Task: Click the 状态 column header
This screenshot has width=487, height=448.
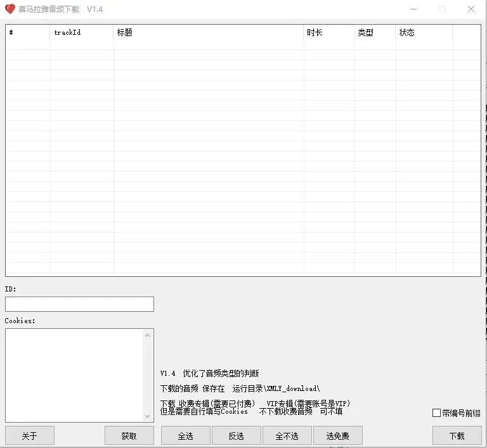Action: click(424, 32)
